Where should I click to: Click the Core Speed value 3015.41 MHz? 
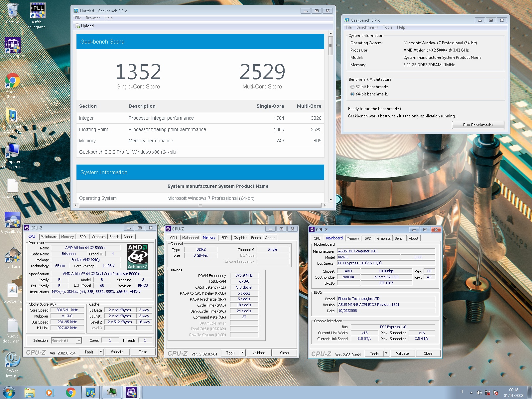click(x=67, y=310)
